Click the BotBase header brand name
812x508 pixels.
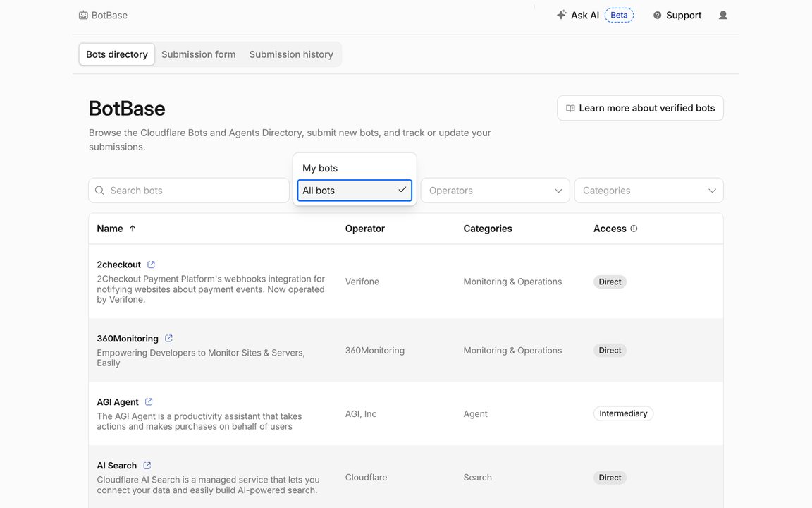[109, 16]
